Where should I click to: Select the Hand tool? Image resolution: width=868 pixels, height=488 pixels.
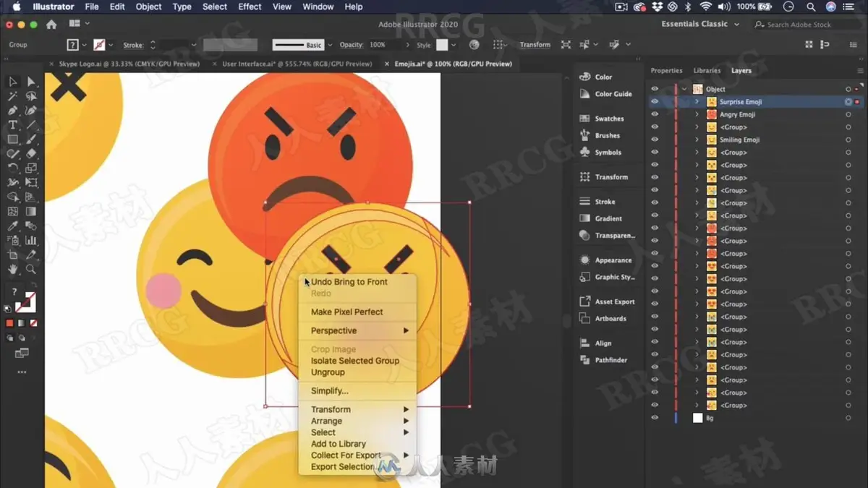tap(12, 270)
